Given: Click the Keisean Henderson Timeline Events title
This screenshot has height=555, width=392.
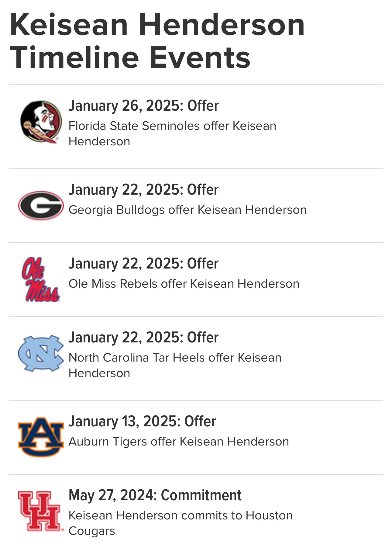Looking at the screenshot, I should coord(157,41).
